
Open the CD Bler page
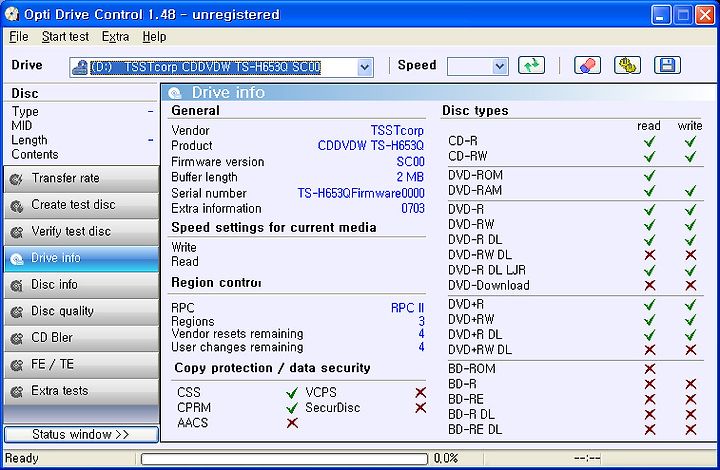pos(81,339)
